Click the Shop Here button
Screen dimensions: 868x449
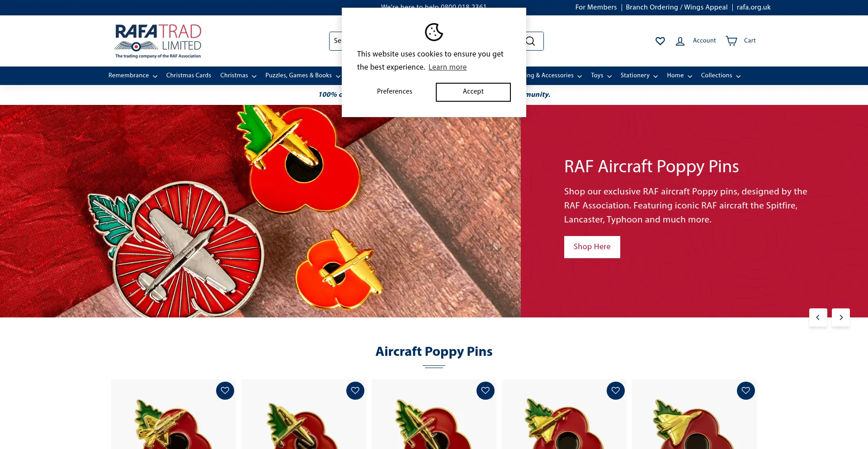pos(592,247)
